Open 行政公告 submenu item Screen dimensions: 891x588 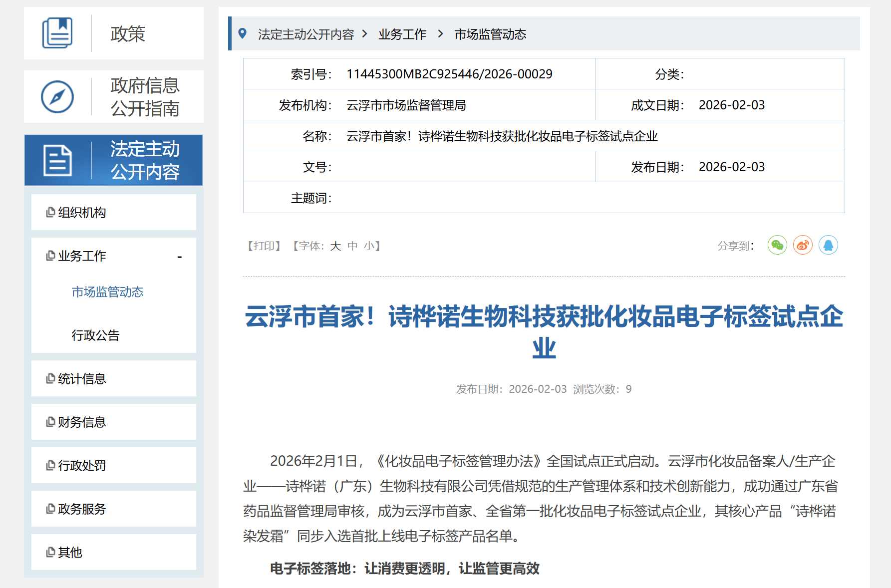(95, 335)
